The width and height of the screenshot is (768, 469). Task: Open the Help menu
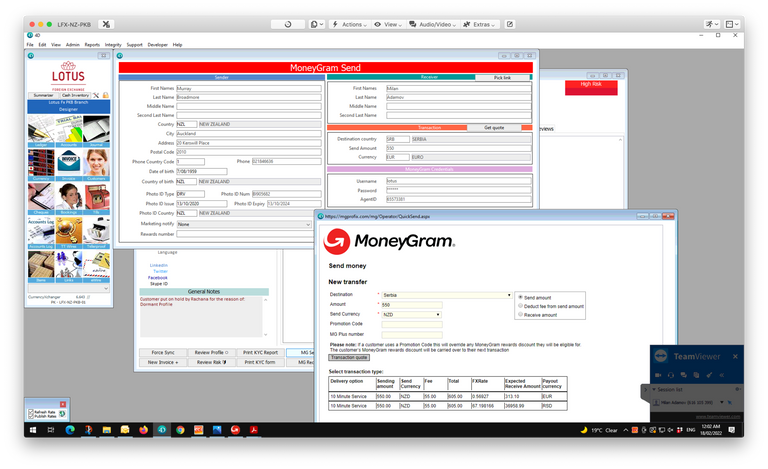(x=177, y=45)
